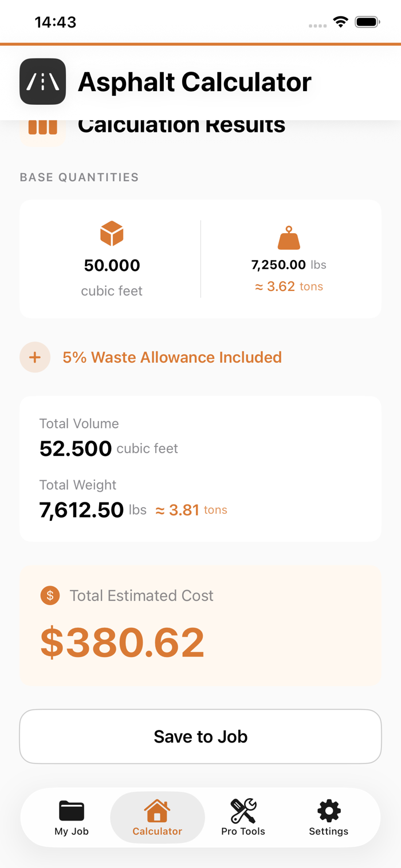The image size is (401, 868).
Task: Tap the 50.000 cubic feet value
Action: coord(112,266)
